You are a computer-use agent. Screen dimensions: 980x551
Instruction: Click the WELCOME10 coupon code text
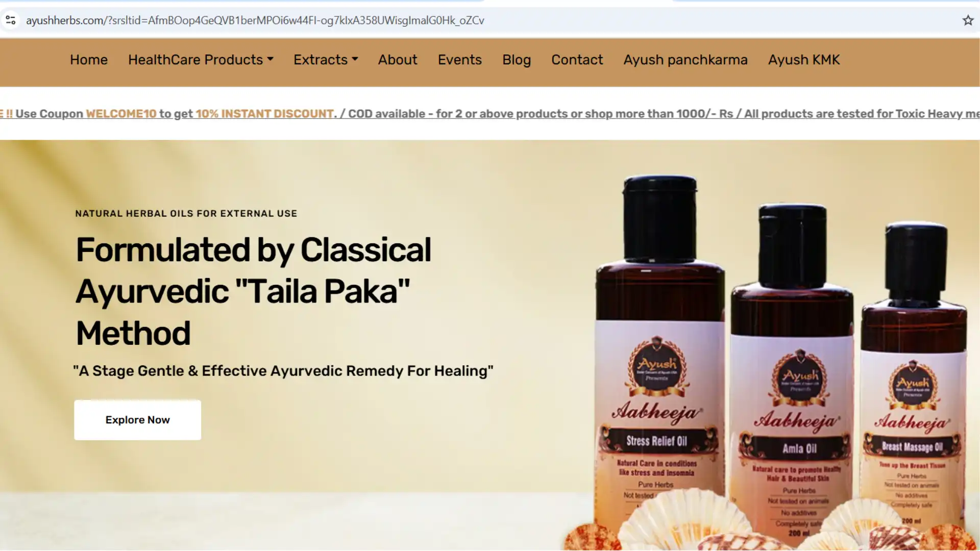pyautogui.click(x=121, y=114)
